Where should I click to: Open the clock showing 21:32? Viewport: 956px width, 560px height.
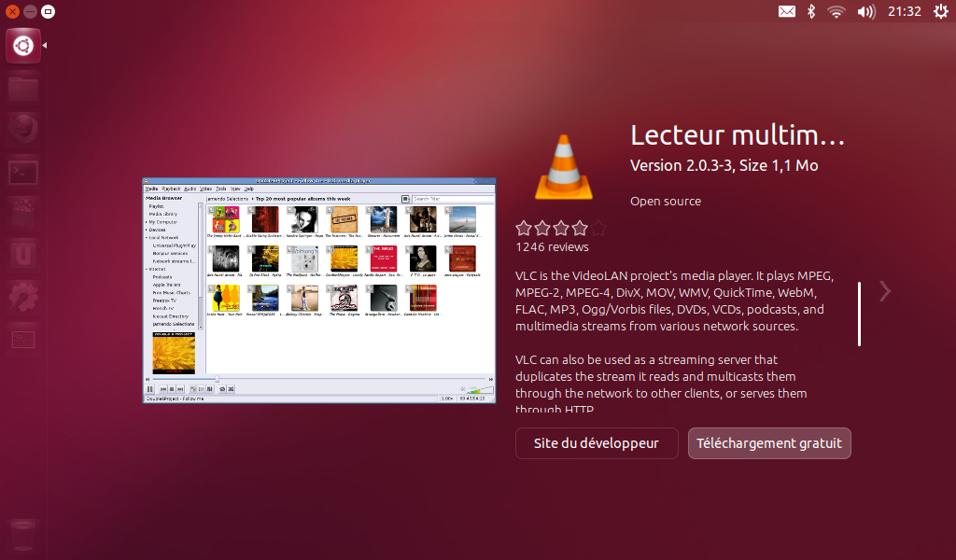point(904,11)
